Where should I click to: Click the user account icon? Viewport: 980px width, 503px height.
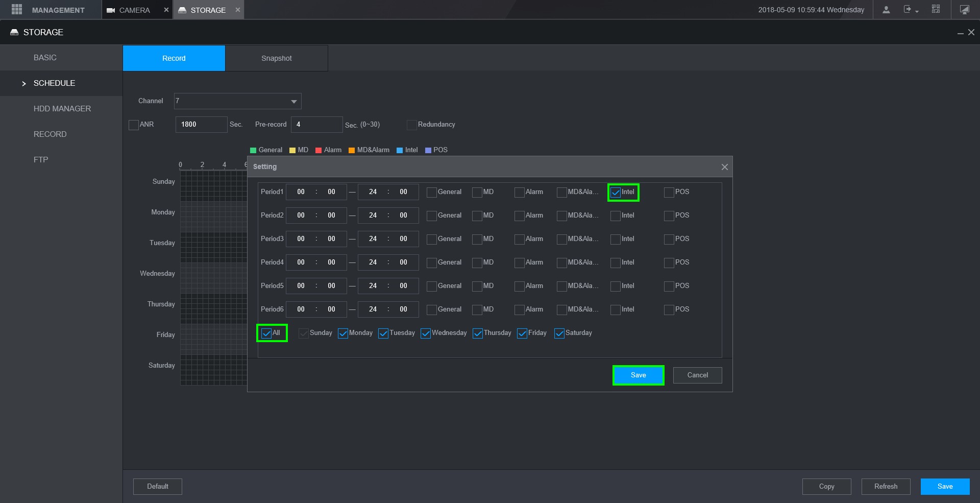click(886, 10)
